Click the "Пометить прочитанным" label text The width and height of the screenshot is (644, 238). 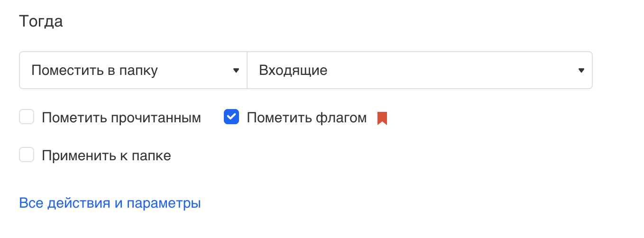pos(121,118)
